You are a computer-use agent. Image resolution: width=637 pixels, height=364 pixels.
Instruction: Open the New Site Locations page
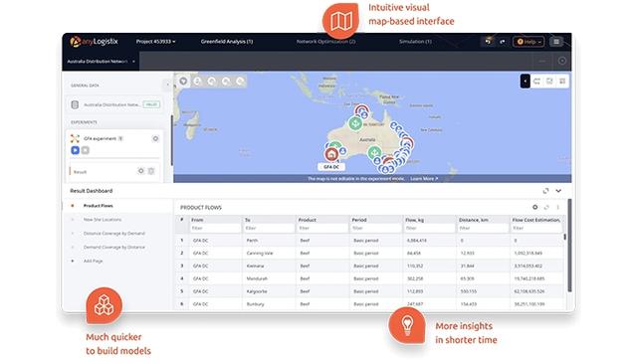click(103, 220)
